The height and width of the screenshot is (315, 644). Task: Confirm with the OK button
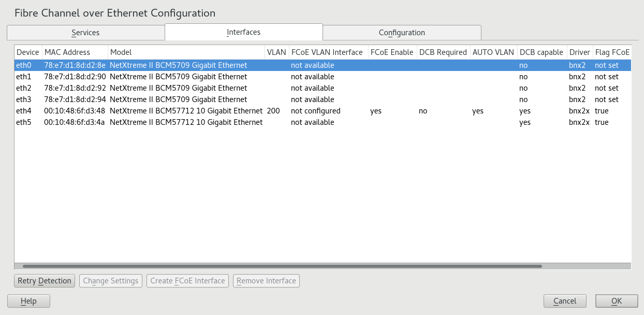(x=616, y=301)
